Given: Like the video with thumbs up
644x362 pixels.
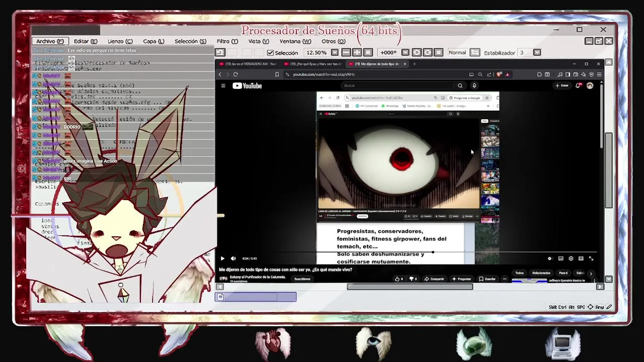Looking at the screenshot, I should click(399, 279).
